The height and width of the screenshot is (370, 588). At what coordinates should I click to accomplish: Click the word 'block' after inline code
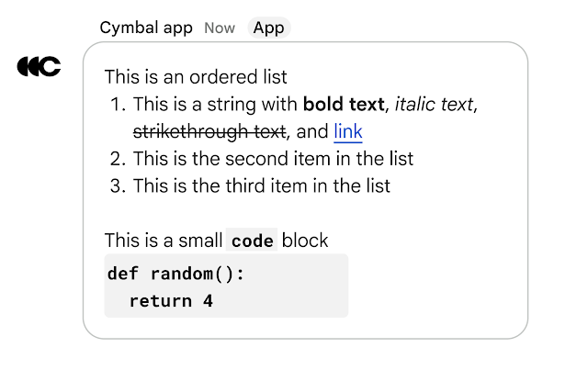305,241
